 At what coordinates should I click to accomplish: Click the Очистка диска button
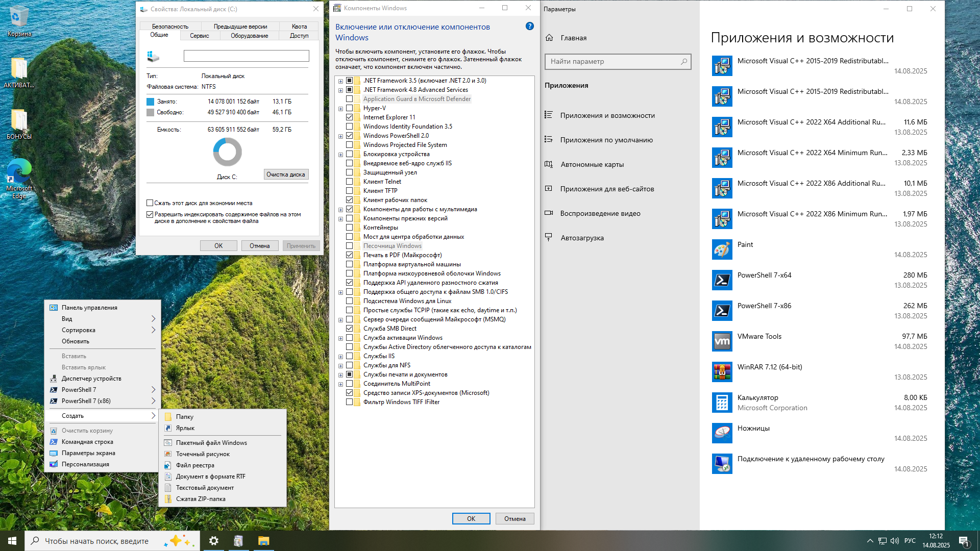pyautogui.click(x=286, y=174)
